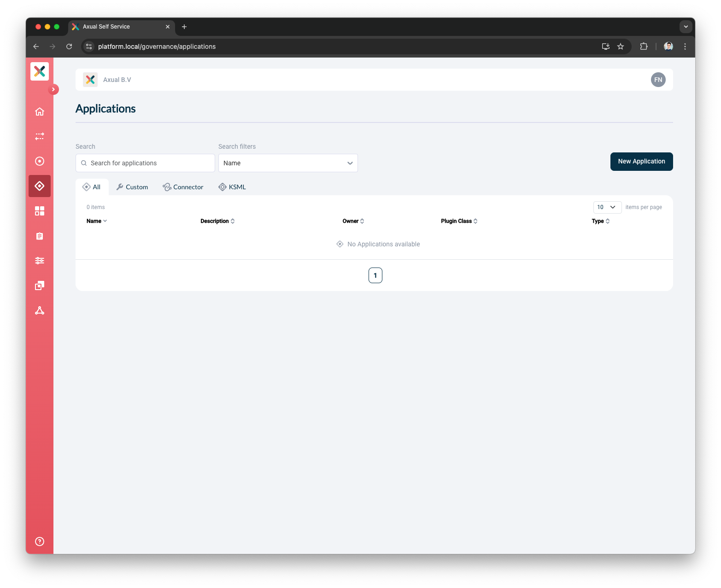The width and height of the screenshot is (721, 588).
Task: Open the Name search filters dropdown
Action: pyautogui.click(x=287, y=163)
